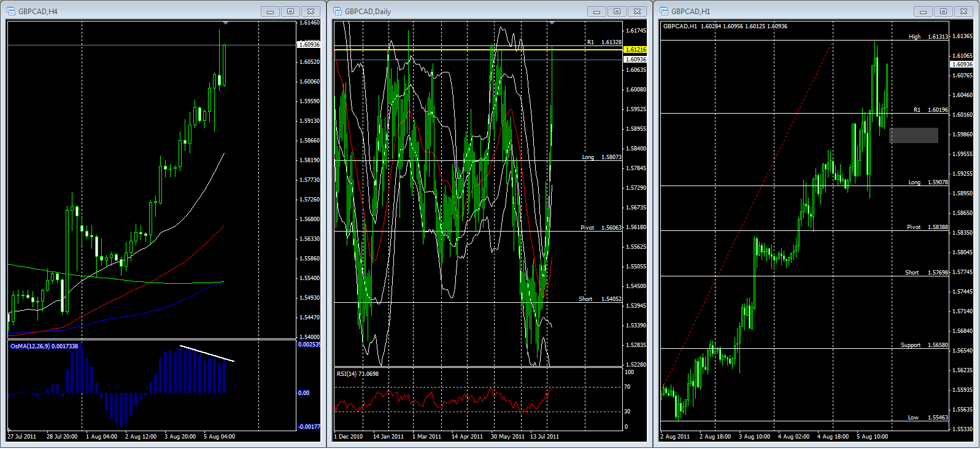The image size is (980, 449).
Task: Click the Short 1.57698 label in H1 chart
Action: tap(927, 273)
